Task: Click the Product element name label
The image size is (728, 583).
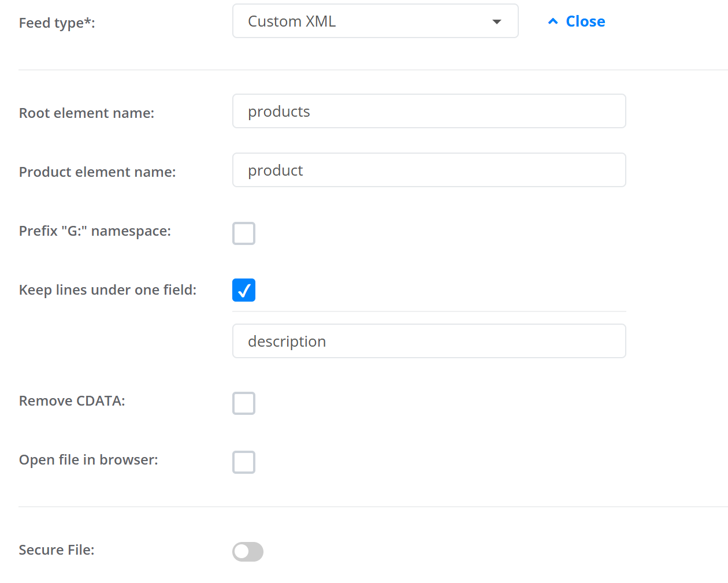Action: pos(97,172)
